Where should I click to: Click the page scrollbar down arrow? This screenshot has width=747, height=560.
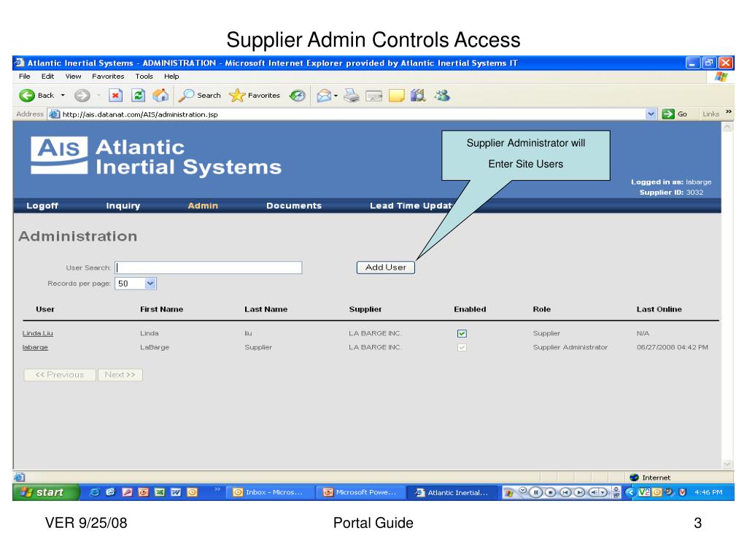pyautogui.click(x=727, y=464)
